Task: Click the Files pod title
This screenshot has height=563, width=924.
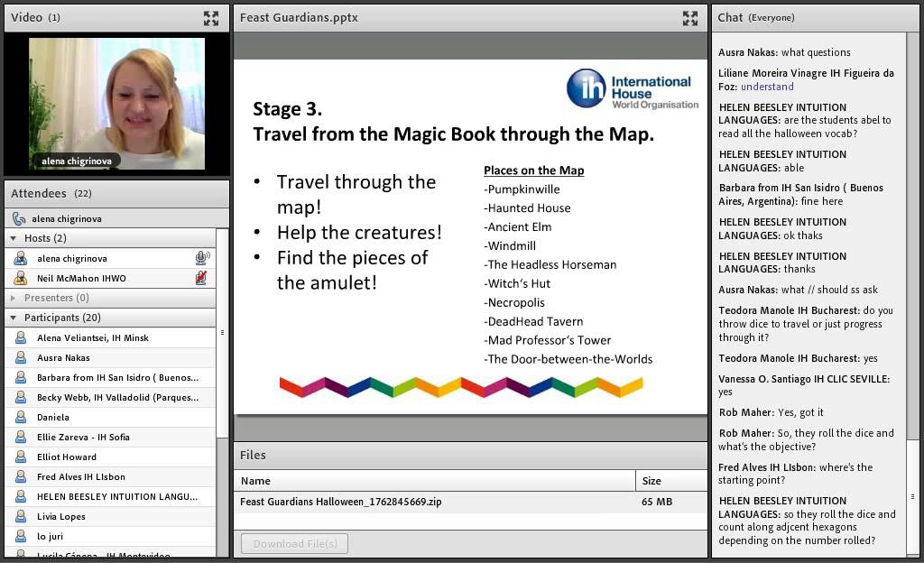Action: (253, 455)
